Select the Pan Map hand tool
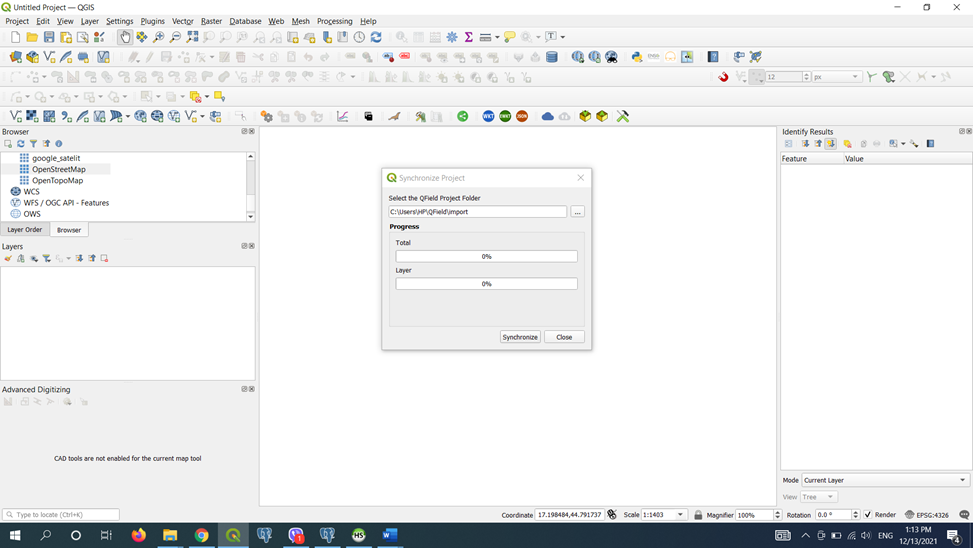 pos(125,37)
